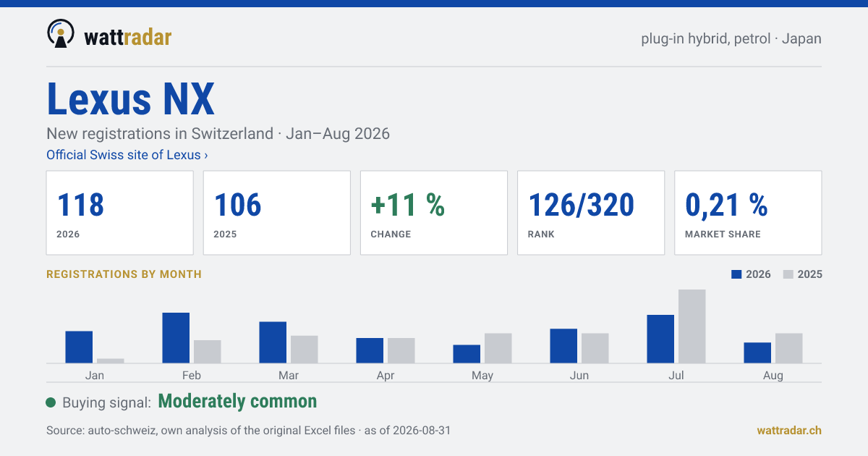Select the 106 registrations 2025 card
The width and height of the screenshot is (868, 456).
pos(277,213)
